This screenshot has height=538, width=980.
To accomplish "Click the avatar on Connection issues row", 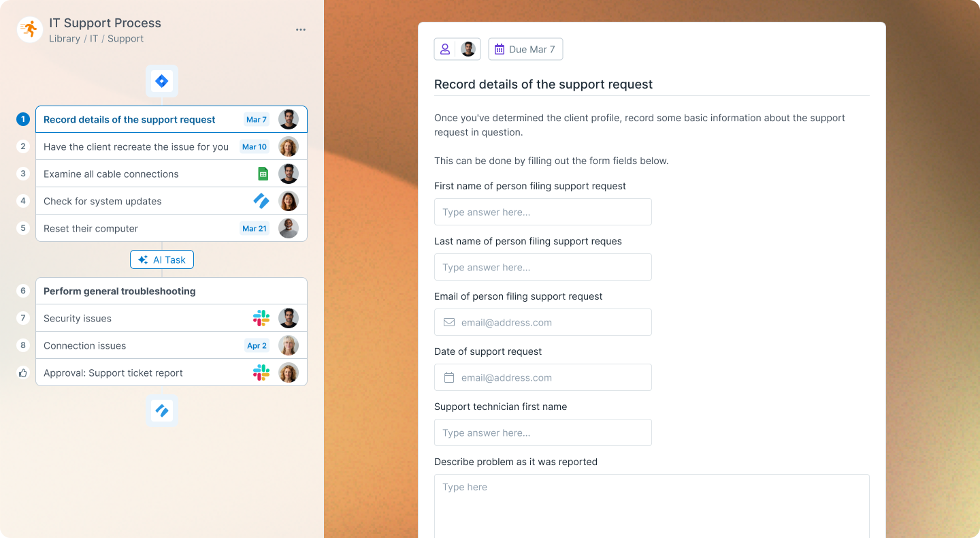I will (x=289, y=345).
